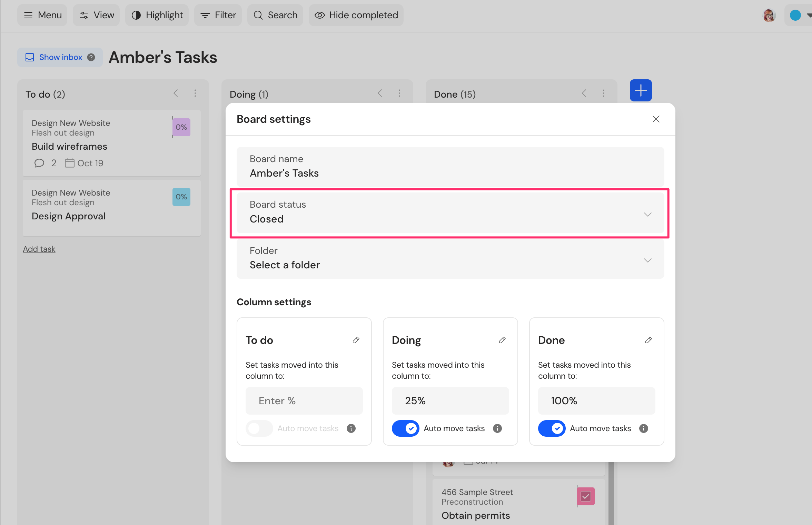
Task: Click the blue plus add column button
Action: pos(641,90)
